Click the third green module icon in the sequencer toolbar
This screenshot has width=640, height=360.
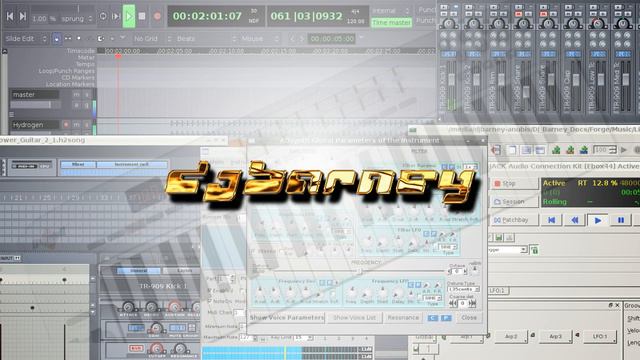click(x=584, y=150)
